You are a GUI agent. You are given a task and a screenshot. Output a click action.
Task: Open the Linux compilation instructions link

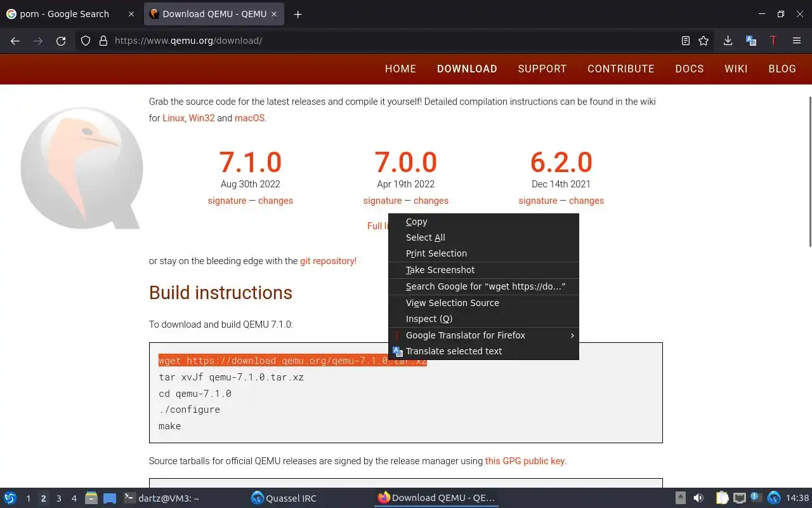(173, 118)
